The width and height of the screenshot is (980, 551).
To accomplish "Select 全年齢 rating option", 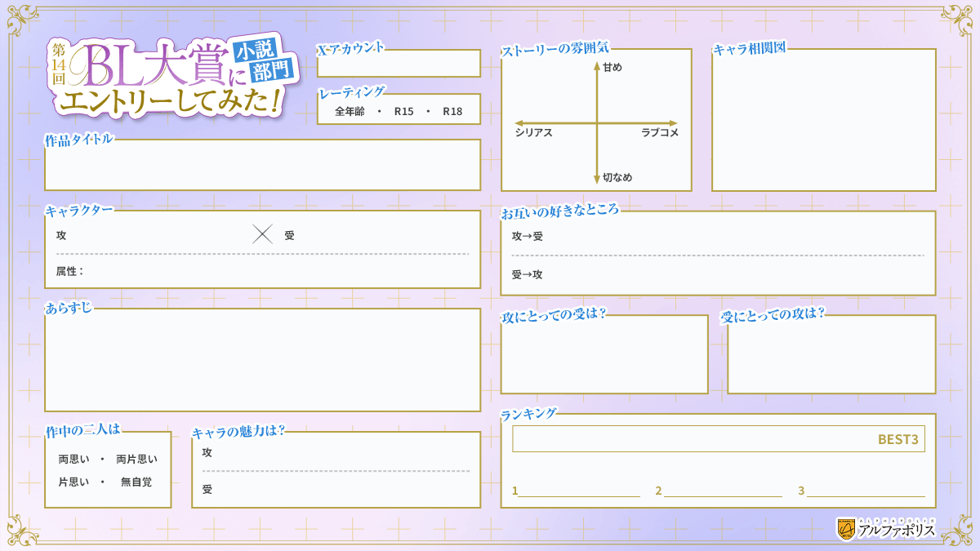I will pos(350,111).
